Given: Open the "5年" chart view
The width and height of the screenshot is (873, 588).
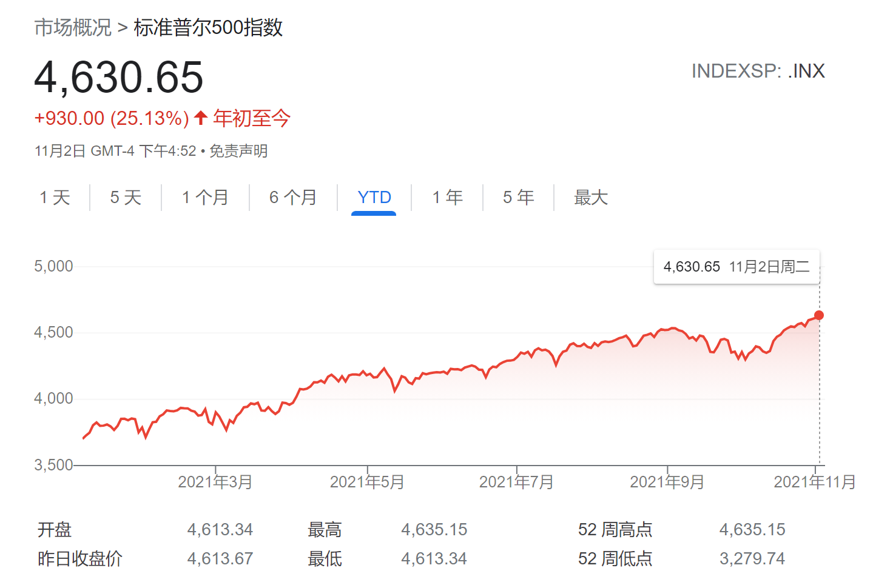Looking at the screenshot, I should point(518,198).
